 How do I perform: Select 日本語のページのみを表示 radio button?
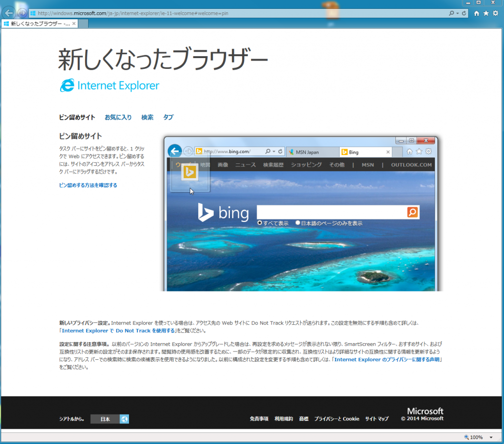coord(298,222)
